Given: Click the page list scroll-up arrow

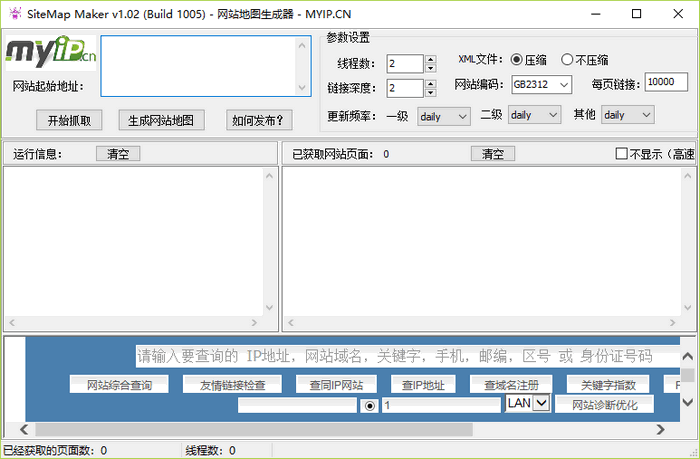Looking at the screenshot, I should tap(688, 176).
